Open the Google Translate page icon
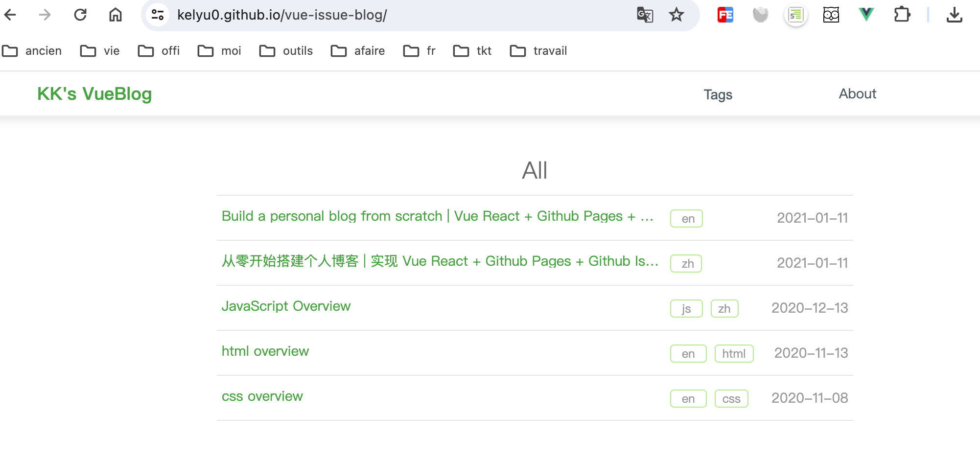The image size is (980, 459). [645, 15]
